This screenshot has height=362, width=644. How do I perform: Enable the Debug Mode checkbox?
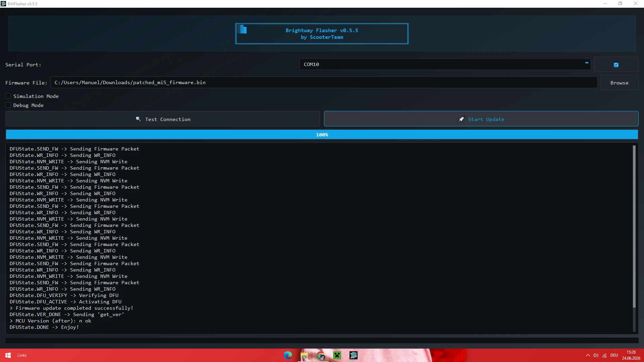tap(8, 105)
